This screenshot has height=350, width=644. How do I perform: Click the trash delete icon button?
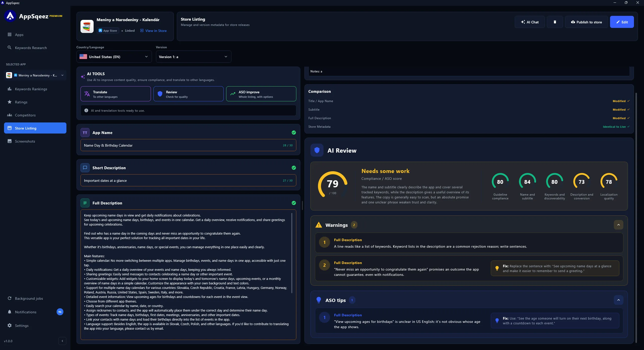point(555,22)
